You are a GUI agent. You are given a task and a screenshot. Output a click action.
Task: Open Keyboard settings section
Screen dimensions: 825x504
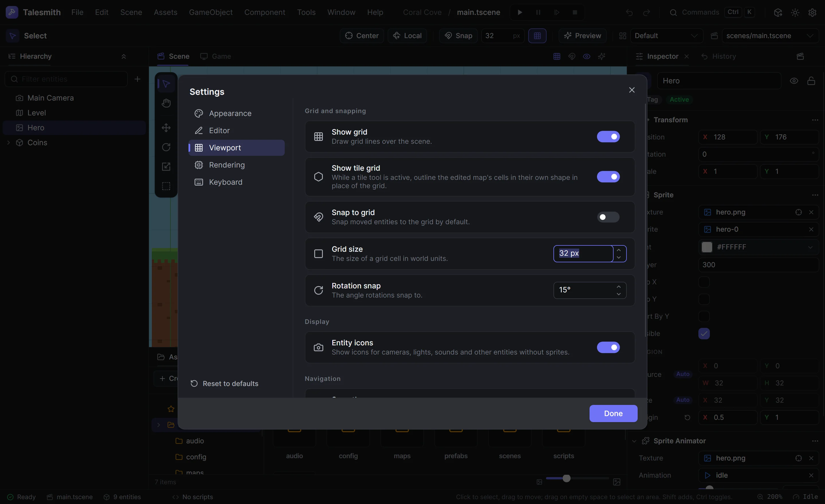click(236, 182)
